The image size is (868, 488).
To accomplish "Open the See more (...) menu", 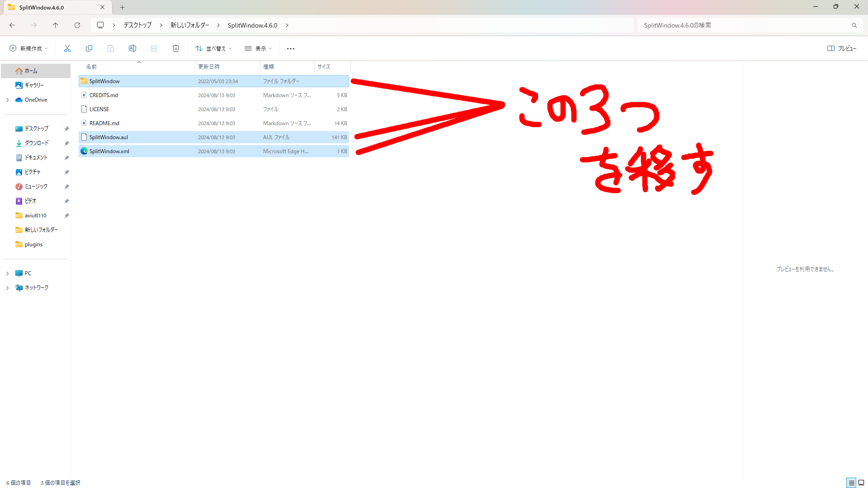I will tap(291, 48).
